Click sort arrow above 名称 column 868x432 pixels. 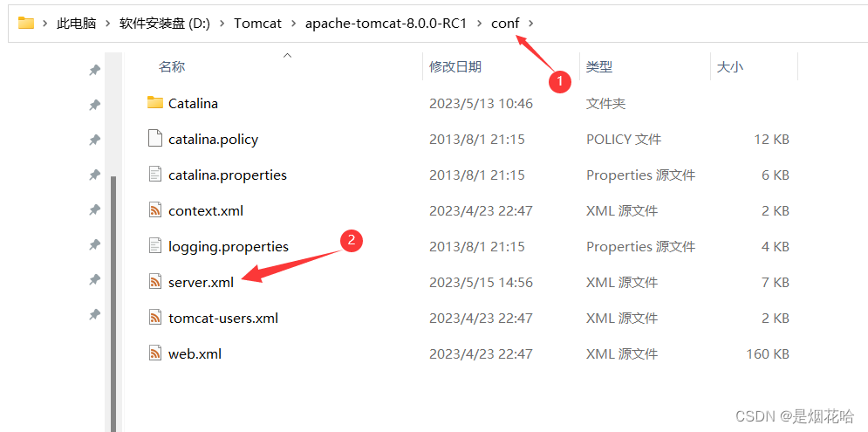click(287, 55)
